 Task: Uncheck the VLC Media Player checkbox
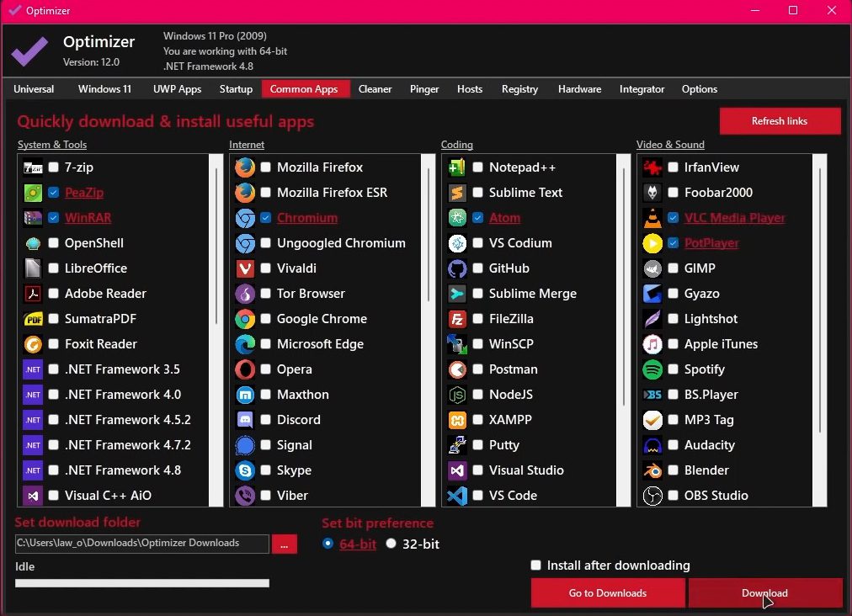pos(674,218)
